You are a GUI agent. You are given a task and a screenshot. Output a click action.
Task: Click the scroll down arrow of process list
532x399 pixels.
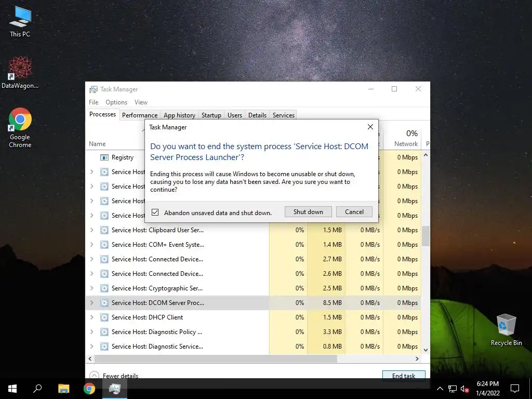click(x=425, y=350)
